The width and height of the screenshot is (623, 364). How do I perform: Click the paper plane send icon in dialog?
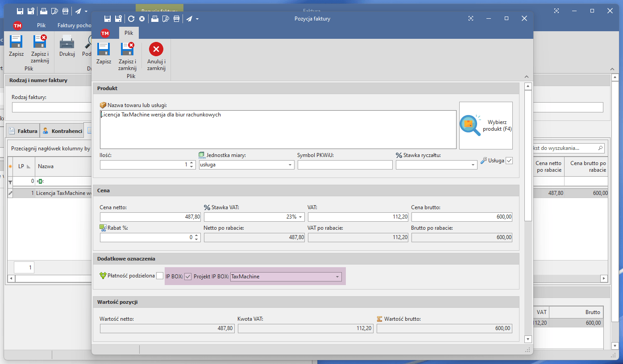coord(189,19)
